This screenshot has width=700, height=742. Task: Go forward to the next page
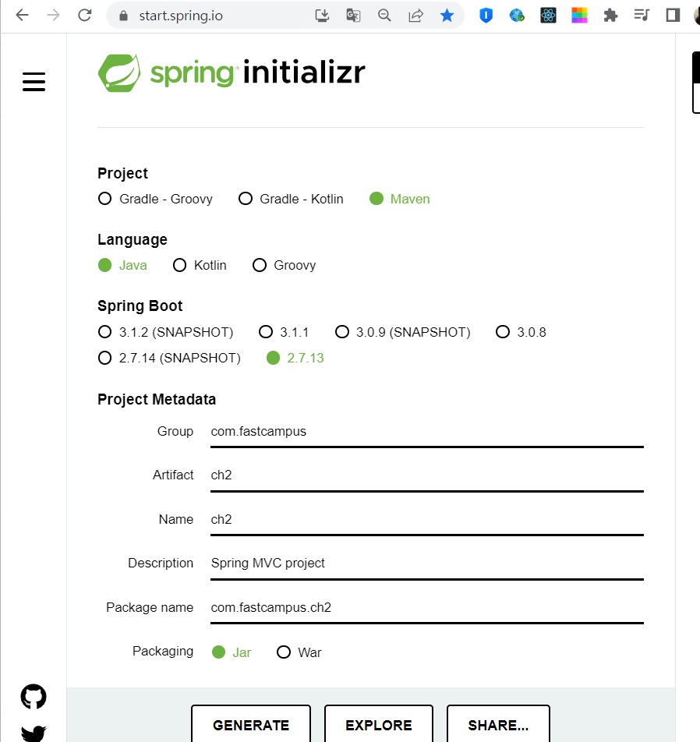click(54, 15)
